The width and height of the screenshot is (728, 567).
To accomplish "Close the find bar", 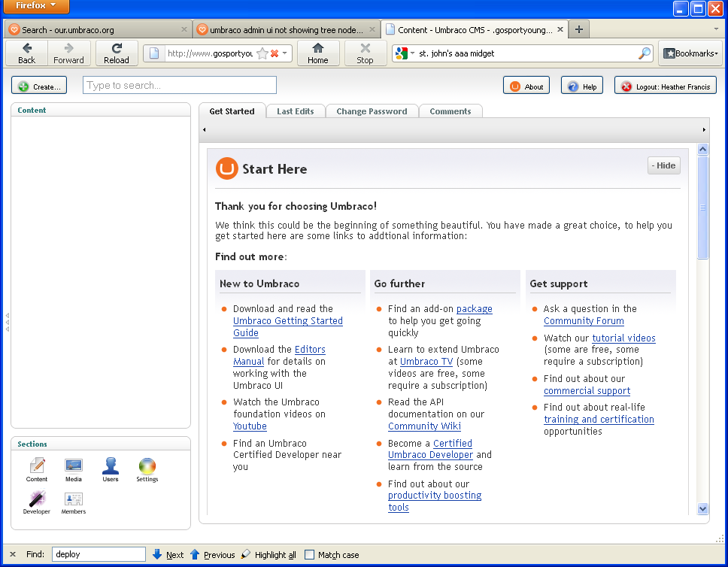I will pyautogui.click(x=13, y=555).
